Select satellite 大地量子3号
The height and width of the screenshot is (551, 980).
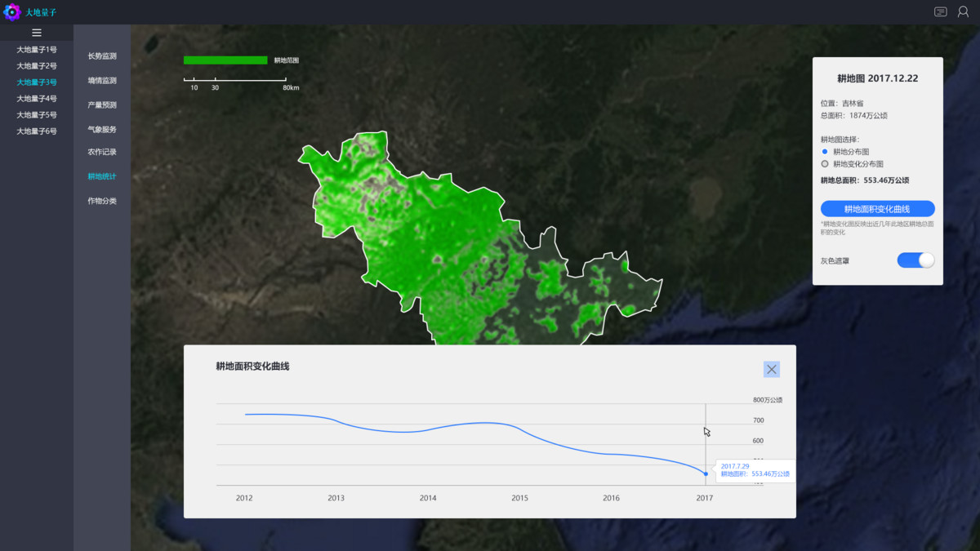pos(37,82)
